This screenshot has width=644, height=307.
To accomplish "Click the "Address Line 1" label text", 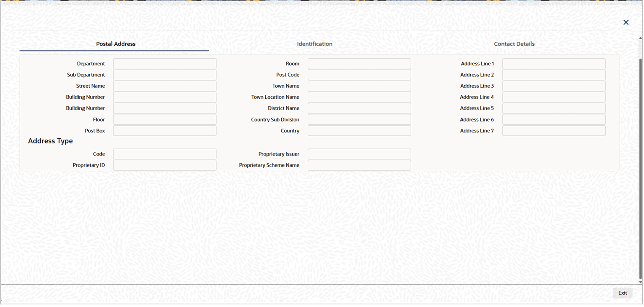I will [477, 64].
